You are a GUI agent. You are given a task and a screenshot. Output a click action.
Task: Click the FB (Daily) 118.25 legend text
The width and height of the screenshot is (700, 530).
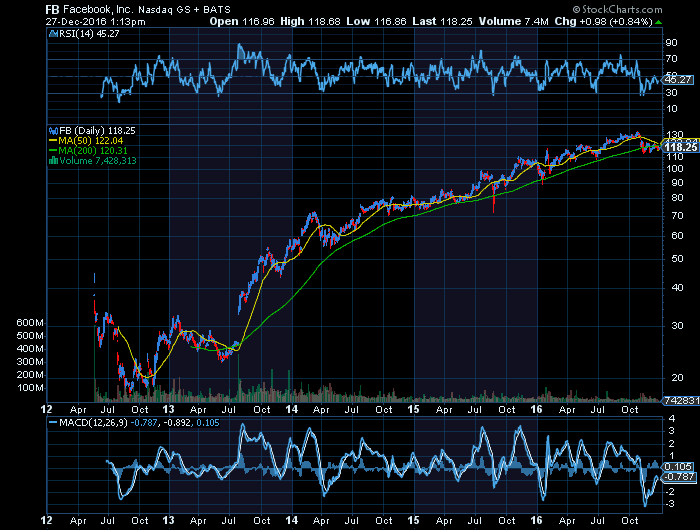(x=97, y=131)
